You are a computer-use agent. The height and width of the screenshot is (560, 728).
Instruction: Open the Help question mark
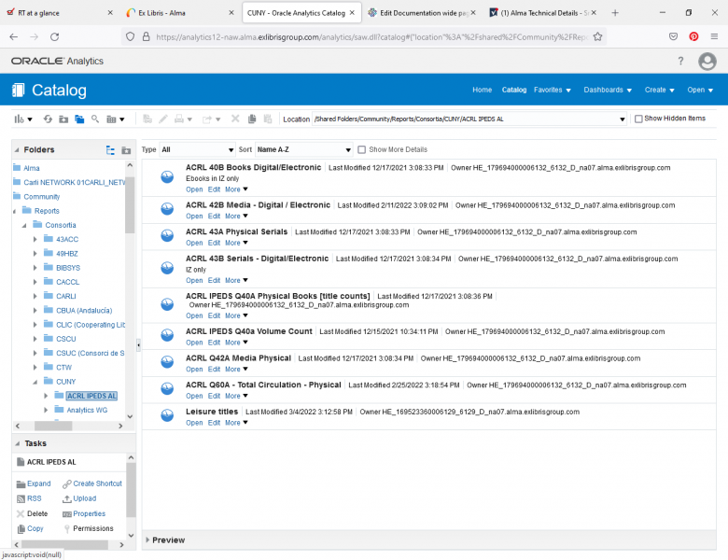[x=680, y=61]
